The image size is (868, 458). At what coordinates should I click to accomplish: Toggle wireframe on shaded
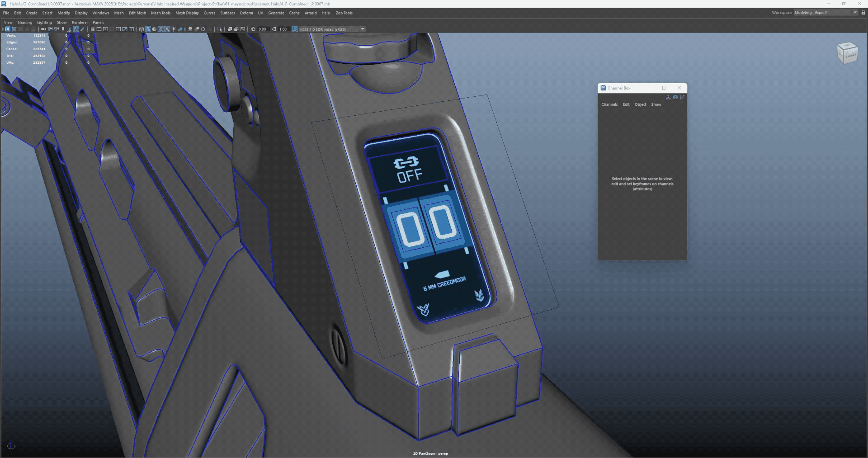[160, 29]
